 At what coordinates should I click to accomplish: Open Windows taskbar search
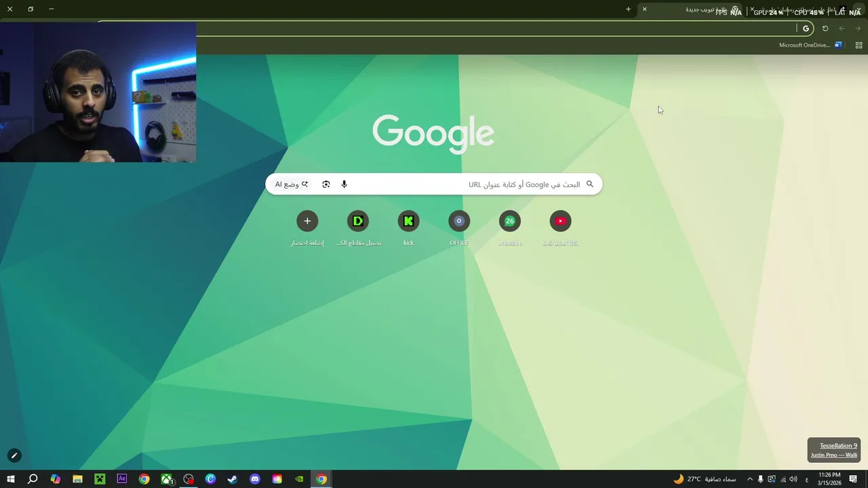[33, 479]
